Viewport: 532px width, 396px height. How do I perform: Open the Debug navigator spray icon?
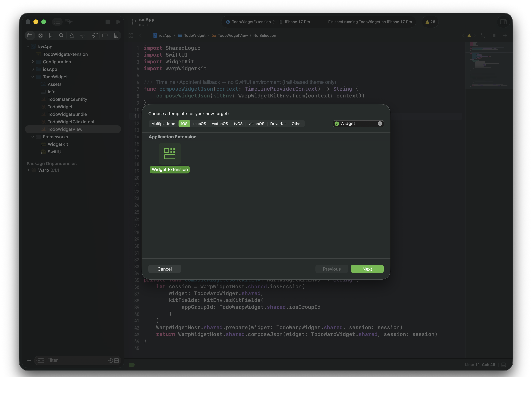pos(94,35)
